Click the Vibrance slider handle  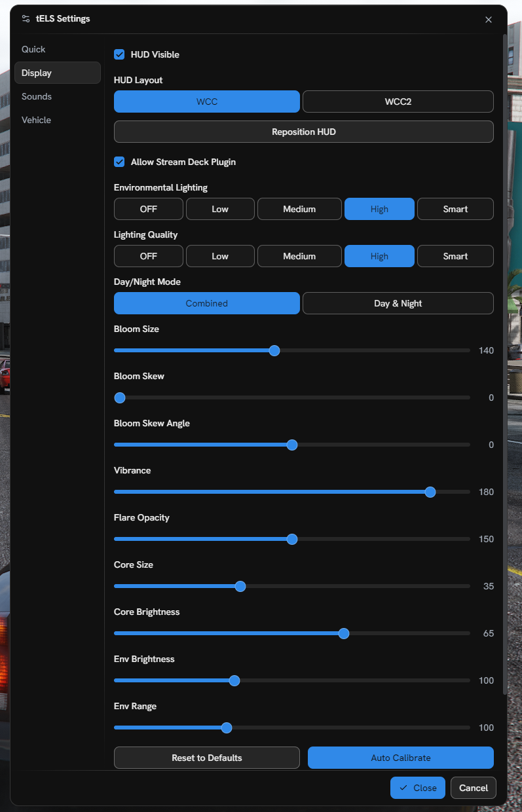[430, 492]
